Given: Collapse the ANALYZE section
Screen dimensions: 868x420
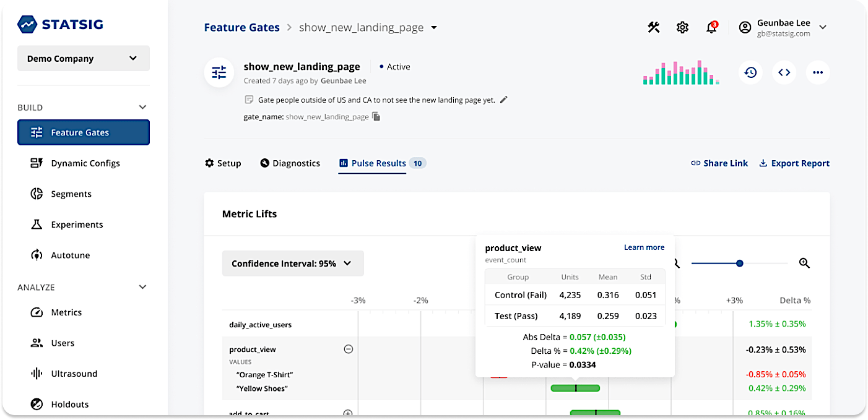Looking at the screenshot, I should (142, 287).
